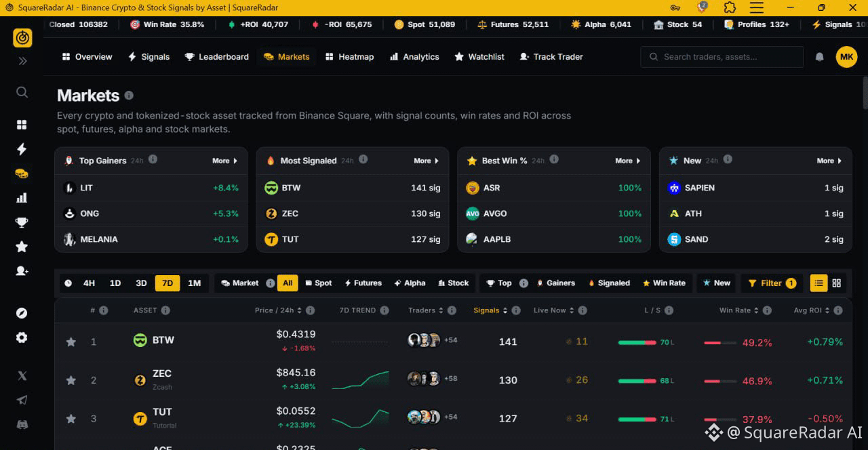
Task: Sort by Live Now column
Action: tap(553, 310)
